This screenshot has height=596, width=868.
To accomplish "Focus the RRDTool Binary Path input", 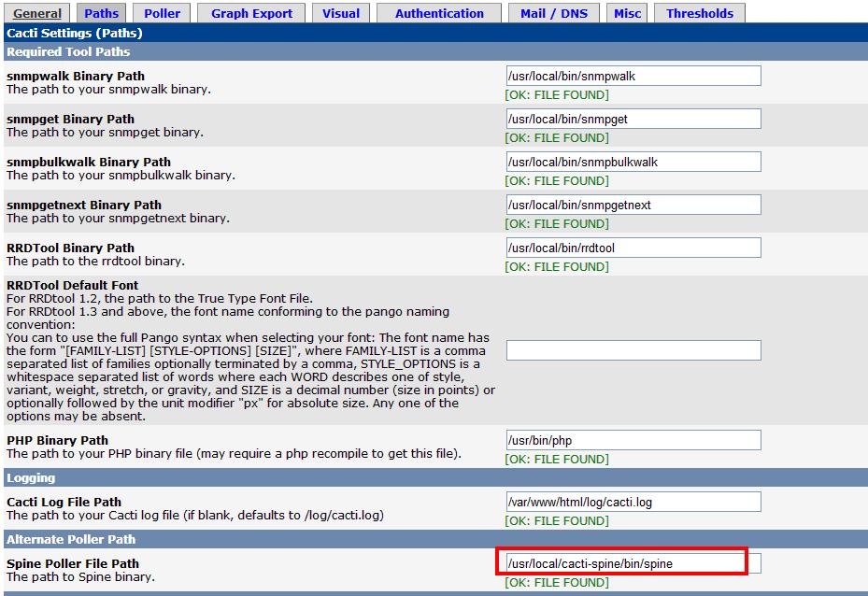I will pyautogui.click(x=633, y=248).
